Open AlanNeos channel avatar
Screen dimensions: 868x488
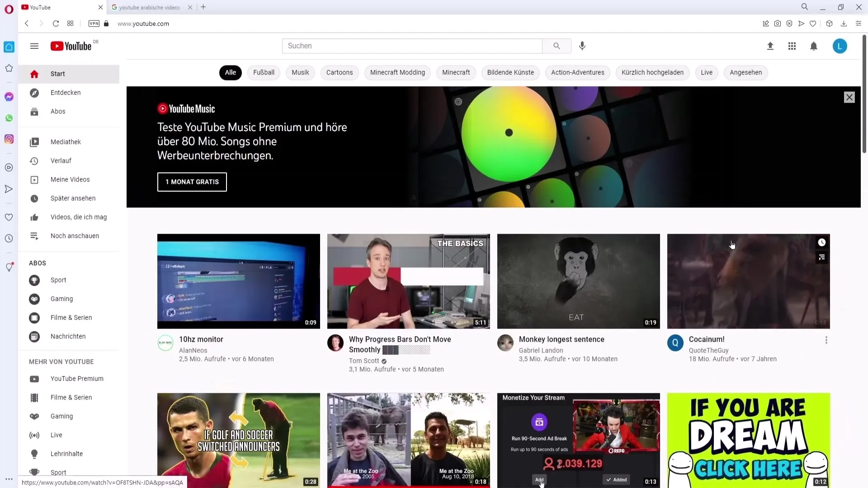pos(165,343)
